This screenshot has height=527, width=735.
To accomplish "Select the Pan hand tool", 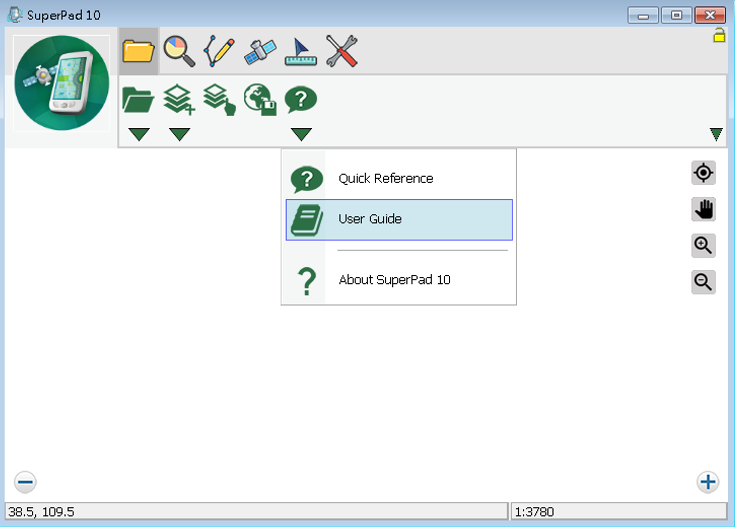I will pyautogui.click(x=703, y=209).
